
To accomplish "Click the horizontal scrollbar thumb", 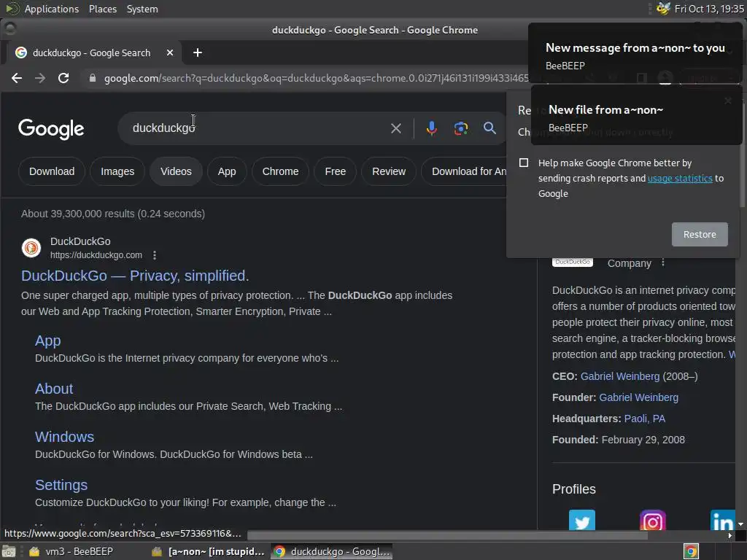I will point(447,536).
